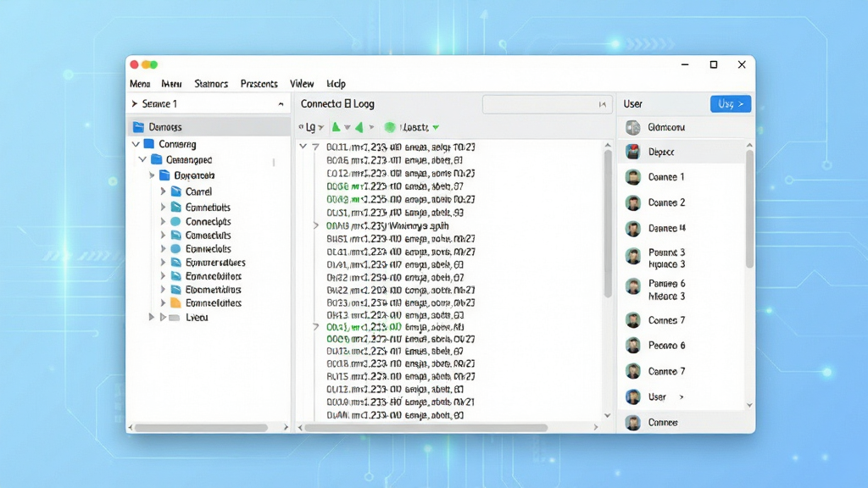
Task: Click the avatar next to Connee 1
Action: pos(633,177)
